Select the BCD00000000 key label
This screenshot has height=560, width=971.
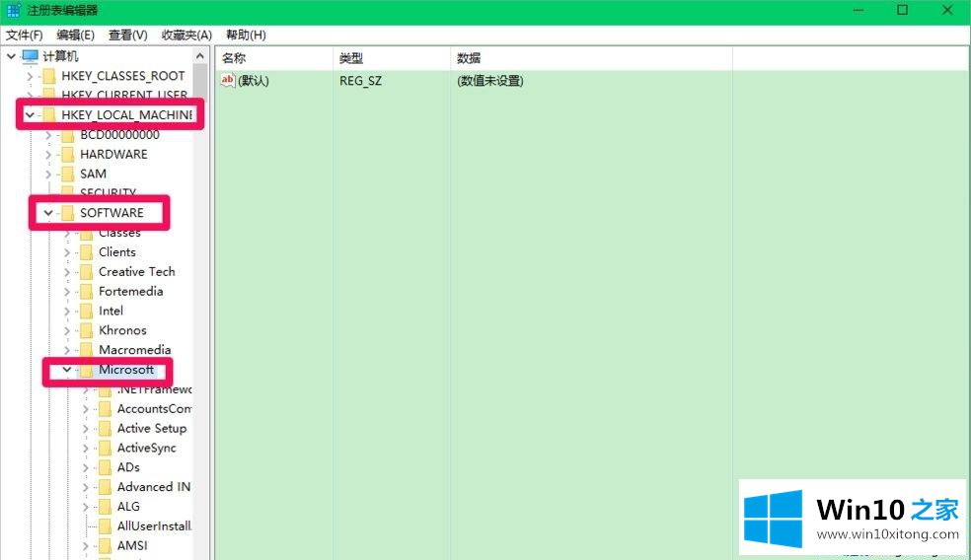tap(119, 135)
